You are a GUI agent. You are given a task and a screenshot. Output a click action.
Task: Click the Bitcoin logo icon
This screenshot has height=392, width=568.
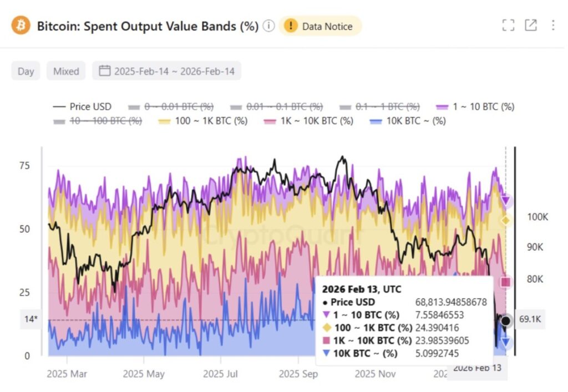(x=21, y=26)
